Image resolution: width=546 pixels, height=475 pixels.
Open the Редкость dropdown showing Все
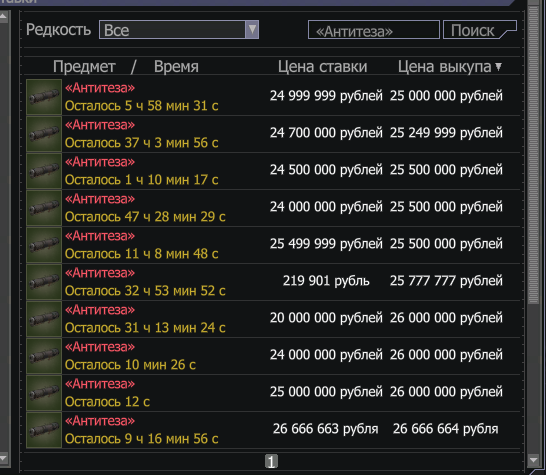click(179, 30)
